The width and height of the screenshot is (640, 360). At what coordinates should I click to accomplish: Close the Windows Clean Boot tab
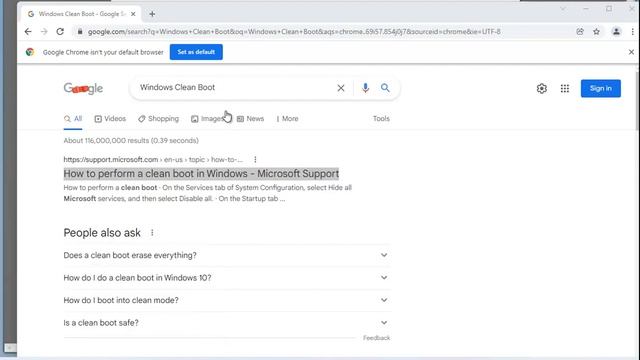(x=133, y=14)
